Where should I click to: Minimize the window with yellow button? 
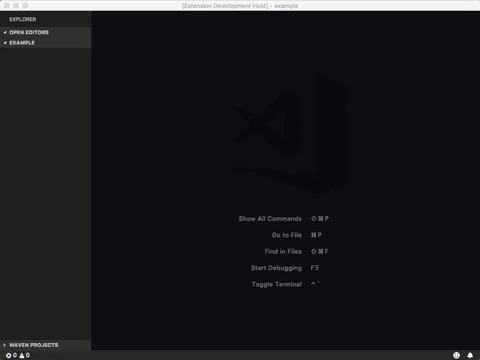click(x=16, y=6)
